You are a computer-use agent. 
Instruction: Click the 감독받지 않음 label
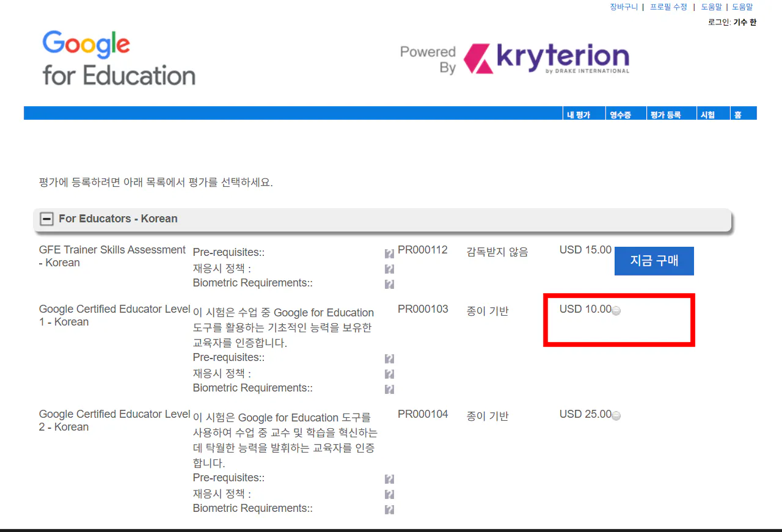pyautogui.click(x=497, y=252)
